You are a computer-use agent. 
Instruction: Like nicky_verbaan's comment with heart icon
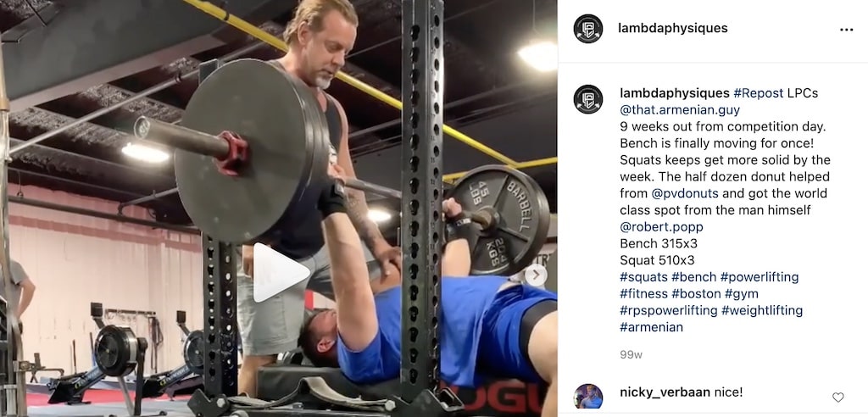[x=838, y=397]
